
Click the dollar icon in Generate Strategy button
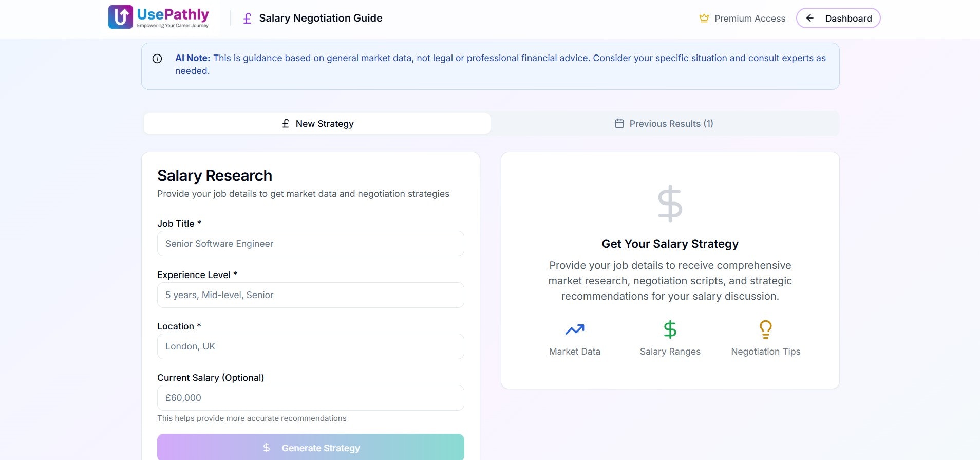pos(266,448)
